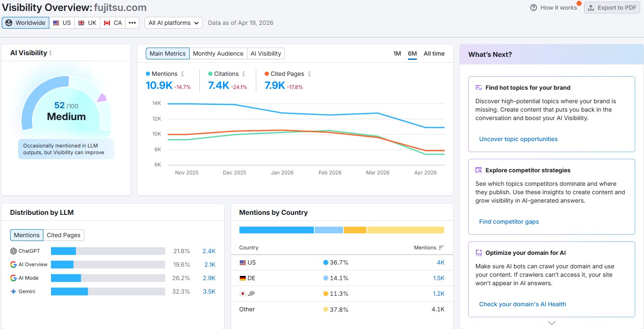Switch to the Main Metrics tab

point(168,53)
